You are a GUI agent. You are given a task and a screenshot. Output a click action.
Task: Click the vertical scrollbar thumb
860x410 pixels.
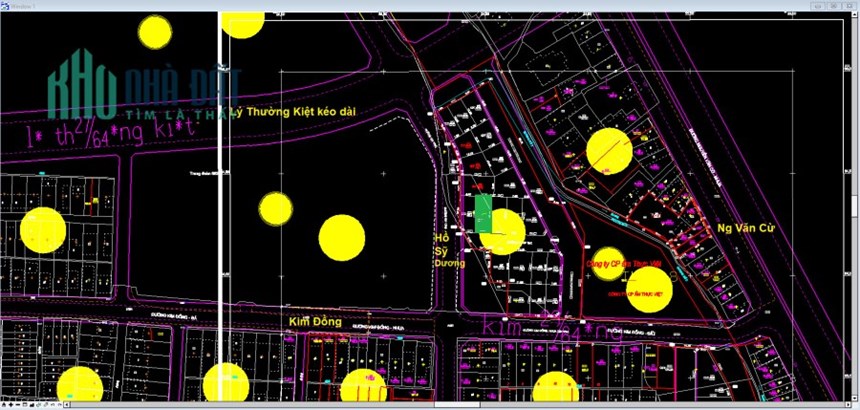coord(855,207)
